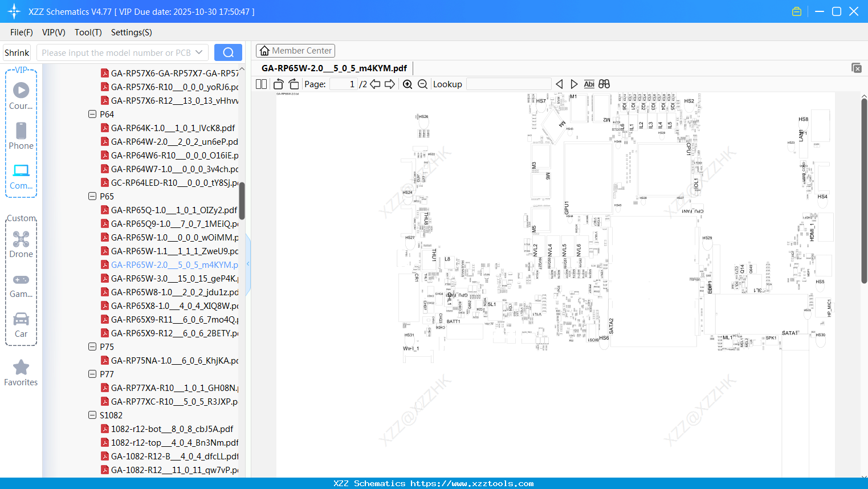The height and width of the screenshot is (489, 868).
Task: Open GA-RP64K-1.0__1_0_1_IVcK8.pdf file
Action: (173, 128)
